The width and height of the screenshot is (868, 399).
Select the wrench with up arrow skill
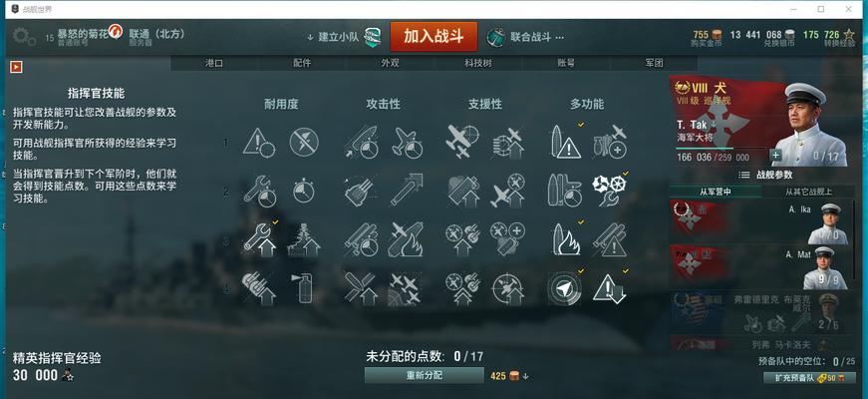click(x=259, y=239)
